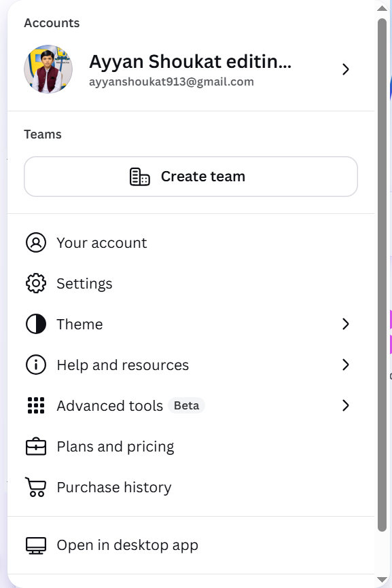Viewport: 392px width, 588px height.
Task: Click the building icon in Create team
Action: click(139, 177)
